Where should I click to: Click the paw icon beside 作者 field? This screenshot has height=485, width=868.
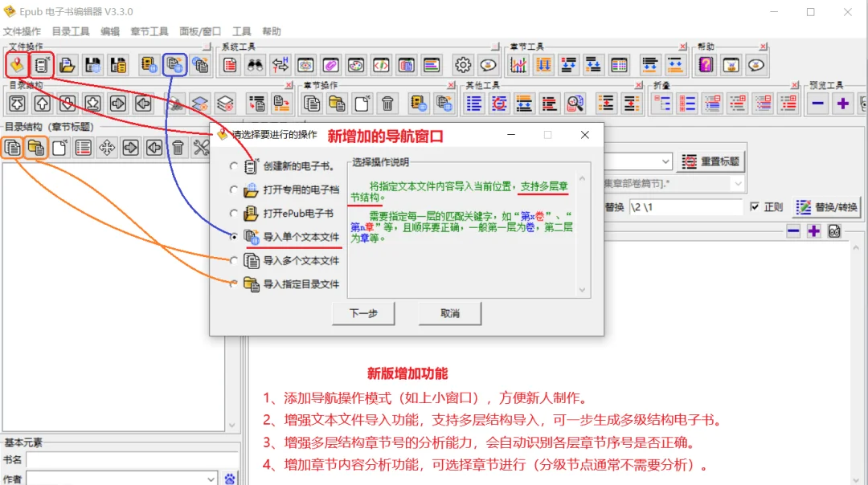point(230,479)
